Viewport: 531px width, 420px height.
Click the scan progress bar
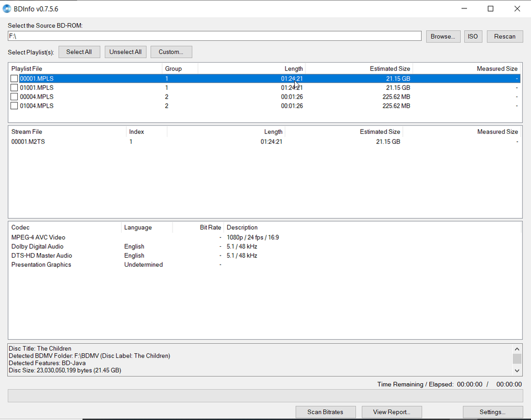point(265,396)
